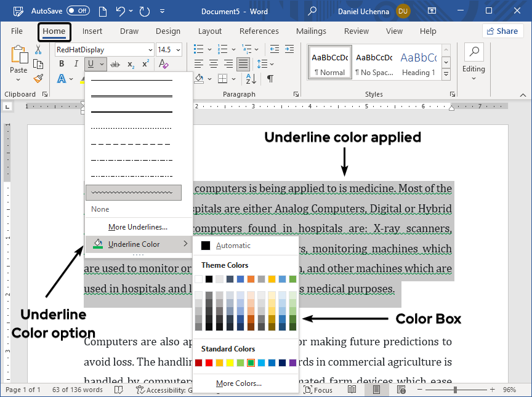
Task: Apply Strikethrough formatting
Action: (x=115, y=65)
